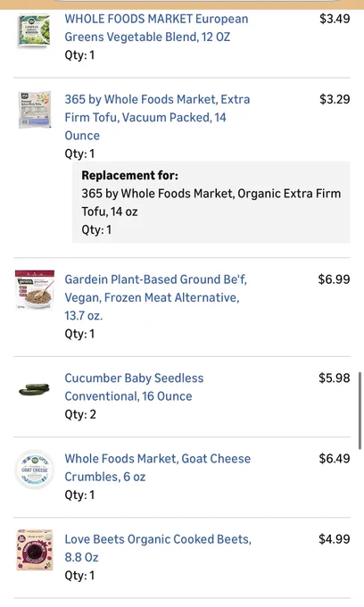364x607 pixels.
Task: Click the tofu package thumbnail
Action: (35, 110)
